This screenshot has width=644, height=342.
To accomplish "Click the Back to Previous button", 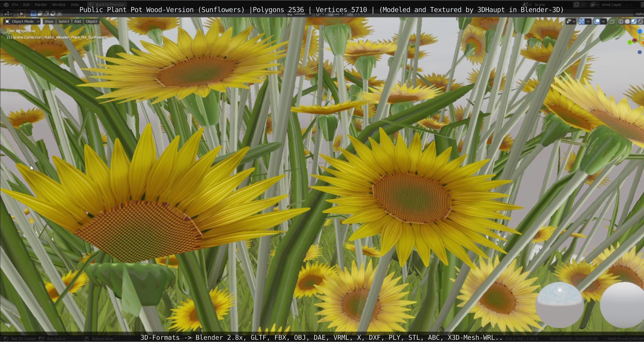I will coord(107,4).
